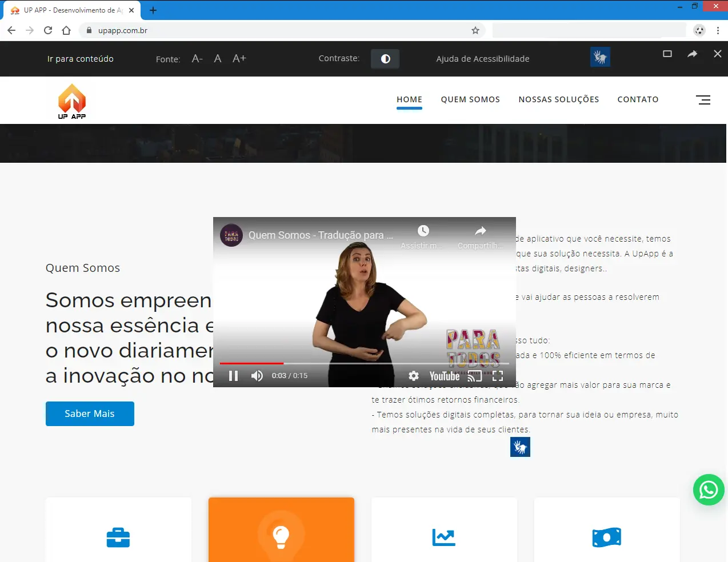Pause the YouTube video

coord(233,376)
